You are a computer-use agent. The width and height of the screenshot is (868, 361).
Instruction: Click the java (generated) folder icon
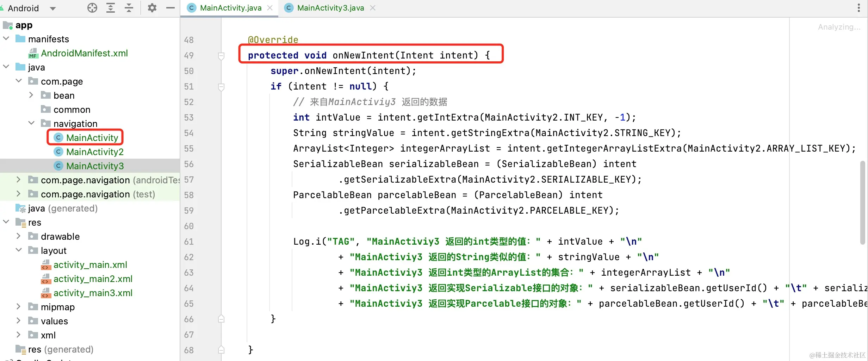pos(20,208)
